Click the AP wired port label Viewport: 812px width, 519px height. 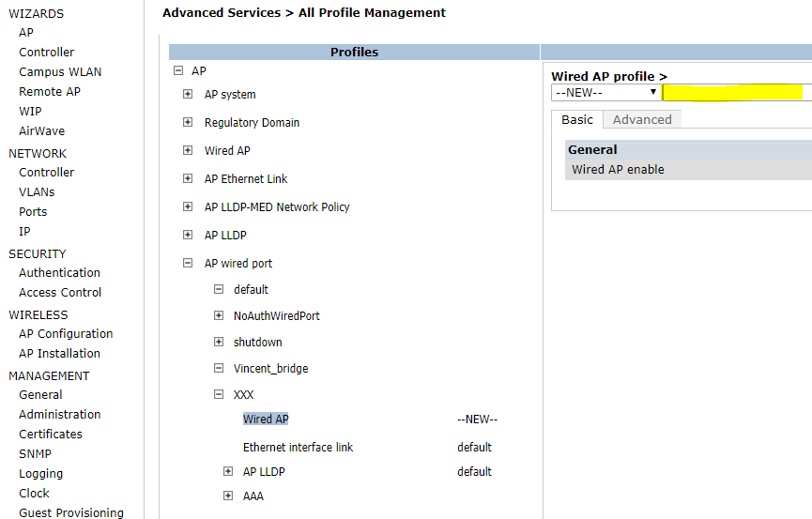238,263
